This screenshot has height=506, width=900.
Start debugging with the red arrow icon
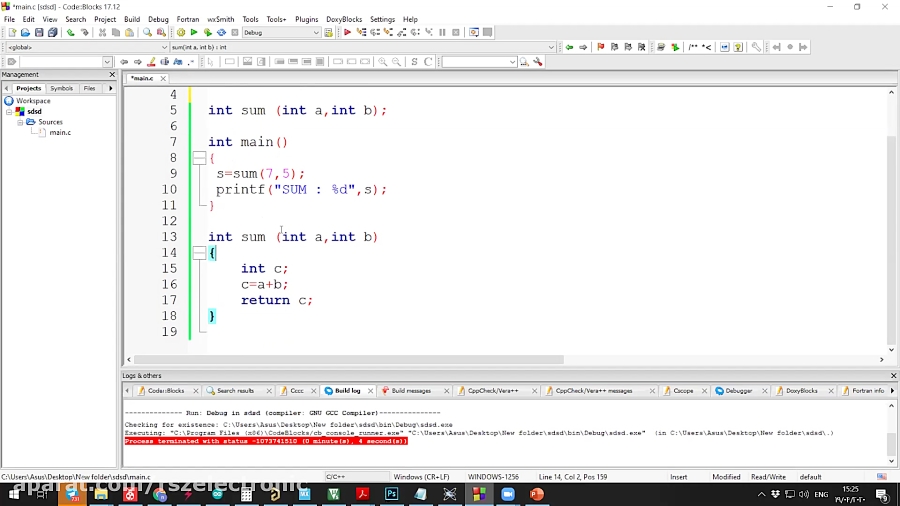(x=347, y=32)
